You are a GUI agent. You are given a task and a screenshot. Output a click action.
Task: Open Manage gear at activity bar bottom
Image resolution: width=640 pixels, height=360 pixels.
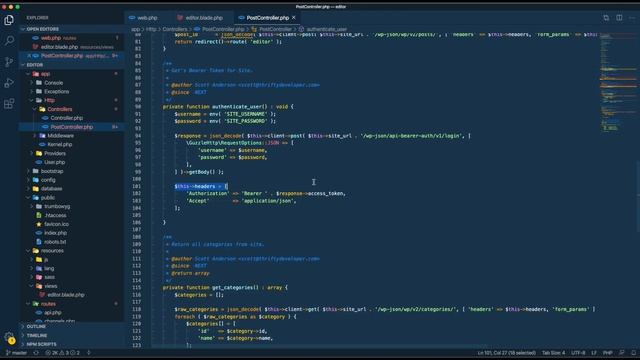pos(9,338)
